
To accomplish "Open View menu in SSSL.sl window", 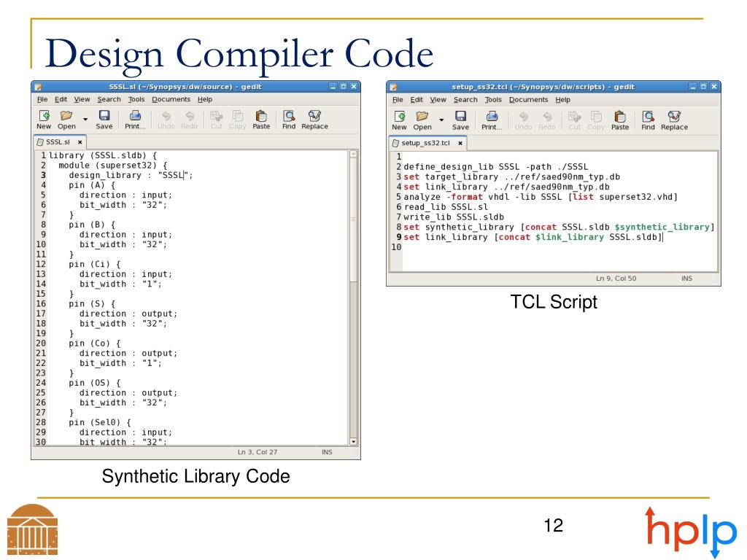I will click(82, 99).
